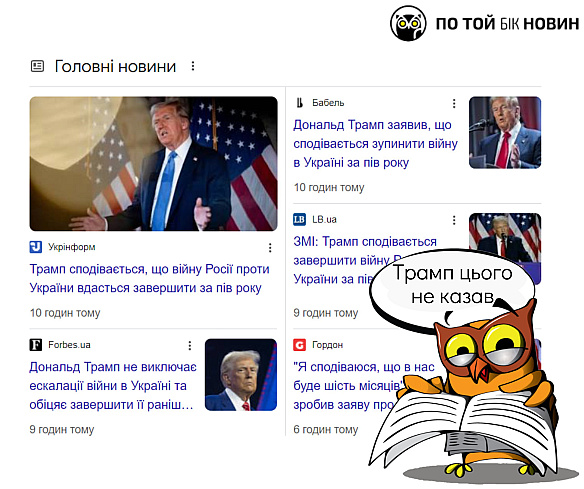Open the three-dot menu for the LB.ua article

[454, 220]
